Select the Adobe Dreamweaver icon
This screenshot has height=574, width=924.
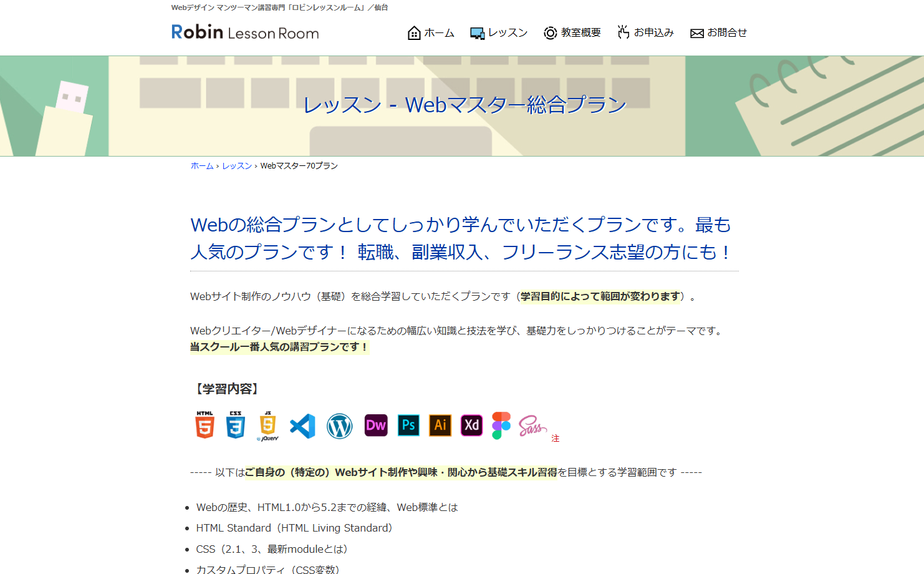(x=375, y=426)
